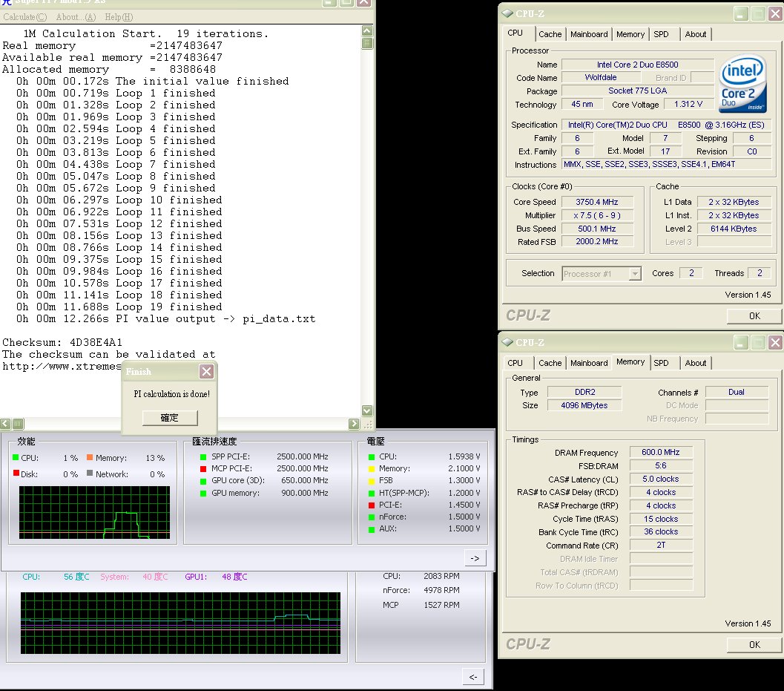The height and width of the screenshot is (691, 784).
Task: Click OK in the CPU-Z Timings window
Action: [x=754, y=645]
